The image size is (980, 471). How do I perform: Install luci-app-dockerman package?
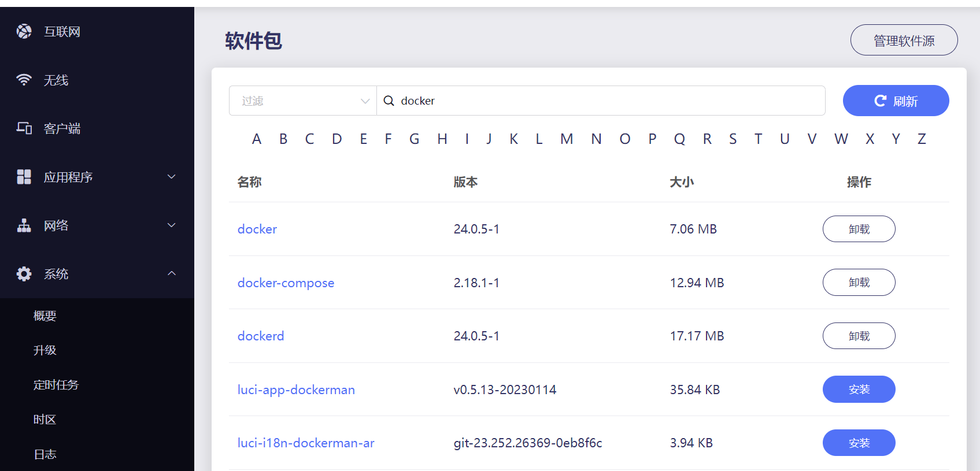point(859,390)
